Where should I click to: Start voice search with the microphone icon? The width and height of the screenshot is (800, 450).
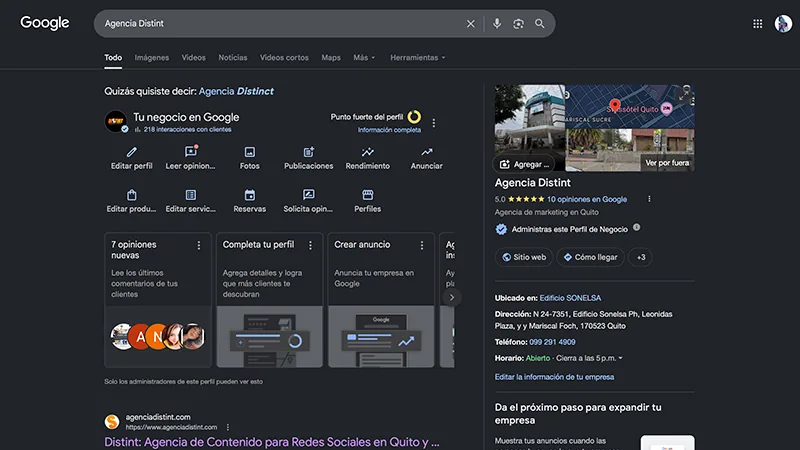[x=497, y=23]
